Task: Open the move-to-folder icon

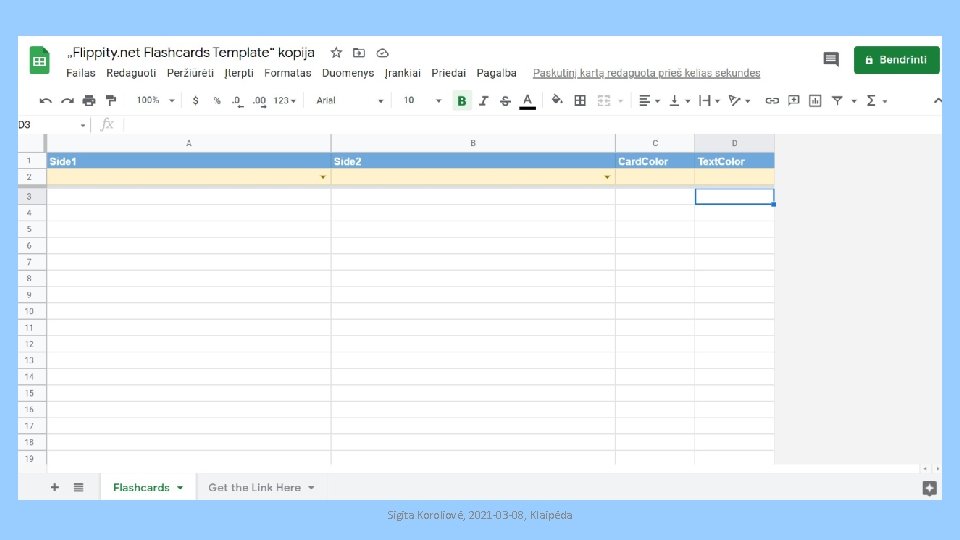Action: click(359, 53)
